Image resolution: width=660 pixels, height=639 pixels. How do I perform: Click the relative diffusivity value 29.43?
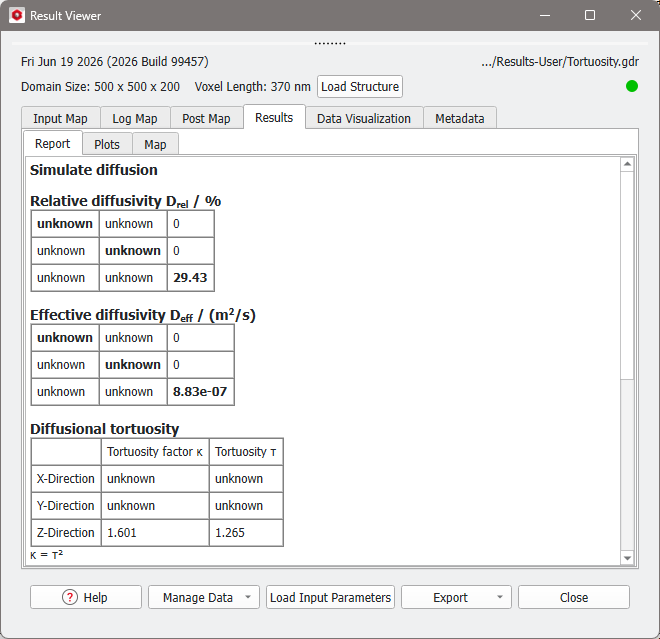click(190, 277)
